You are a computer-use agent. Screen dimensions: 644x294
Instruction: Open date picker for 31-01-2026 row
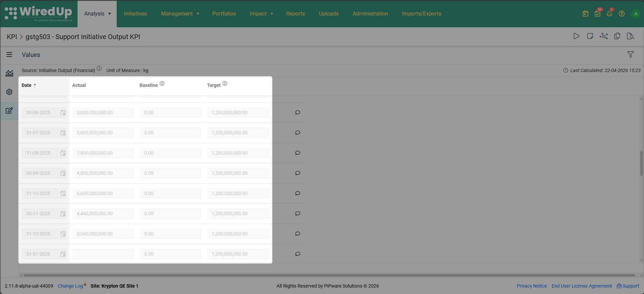coord(63,254)
